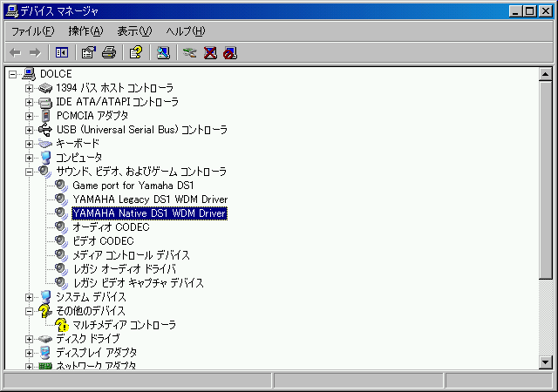Click the キーボード category icon

tap(45, 144)
